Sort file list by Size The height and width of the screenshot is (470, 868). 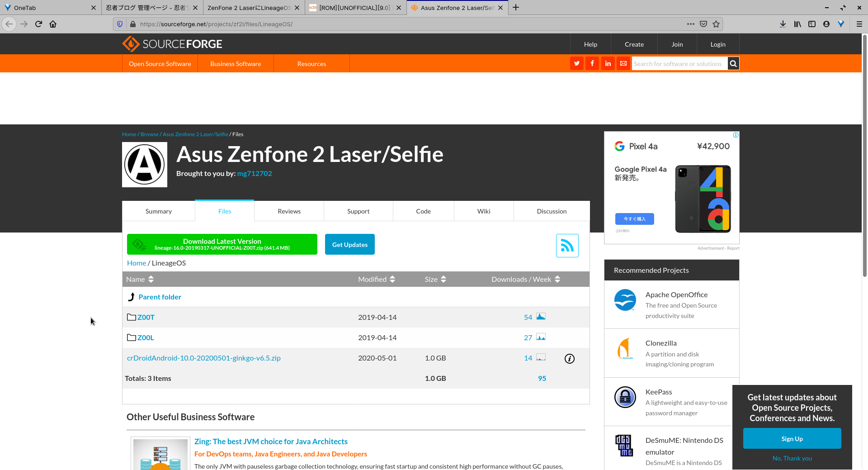[x=435, y=279]
